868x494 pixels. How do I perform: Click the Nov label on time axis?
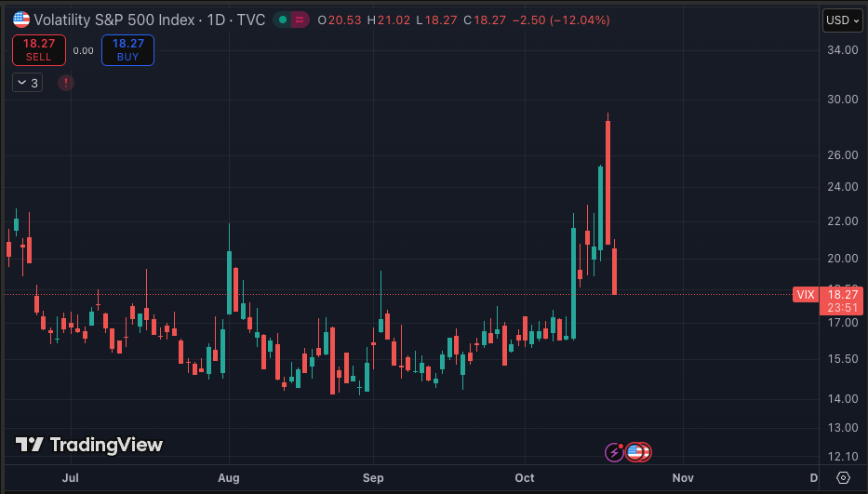(683, 477)
